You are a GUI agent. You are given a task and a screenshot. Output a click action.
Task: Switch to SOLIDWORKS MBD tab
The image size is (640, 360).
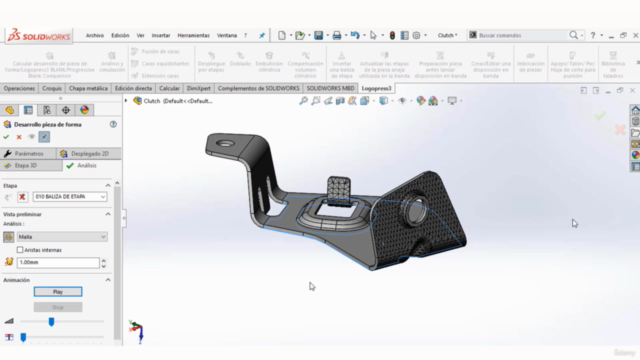point(330,88)
